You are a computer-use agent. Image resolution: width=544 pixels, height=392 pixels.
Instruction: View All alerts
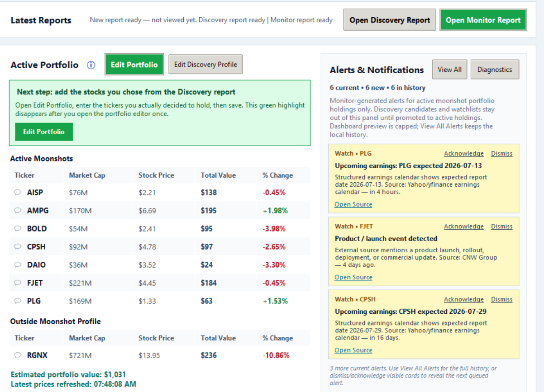pyautogui.click(x=449, y=70)
